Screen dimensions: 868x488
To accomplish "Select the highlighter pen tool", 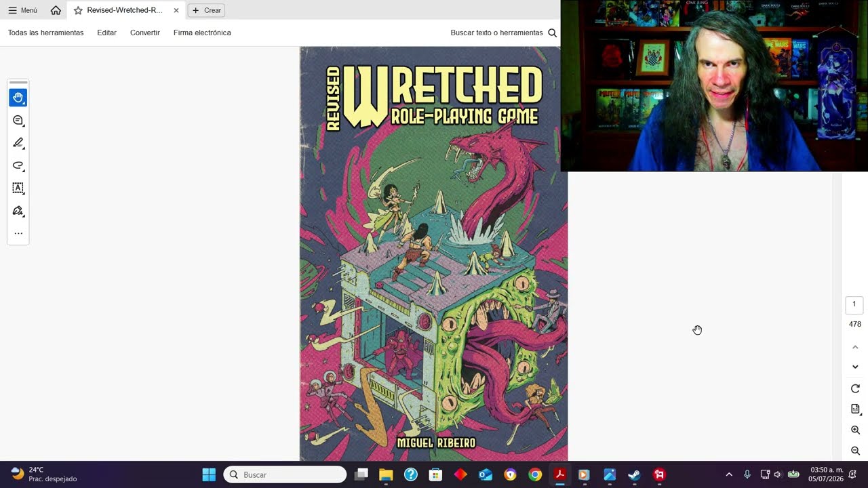I will 18,142.
